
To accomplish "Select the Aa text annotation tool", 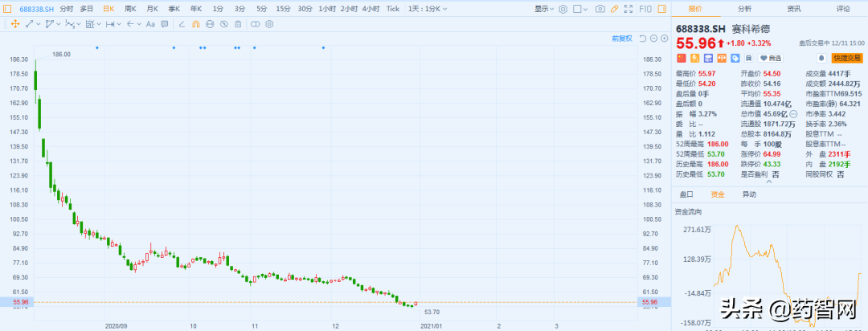I will (x=150, y=24).
